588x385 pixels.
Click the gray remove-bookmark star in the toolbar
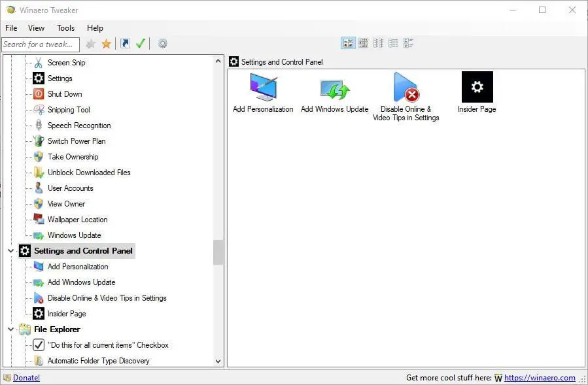[90, 44]
